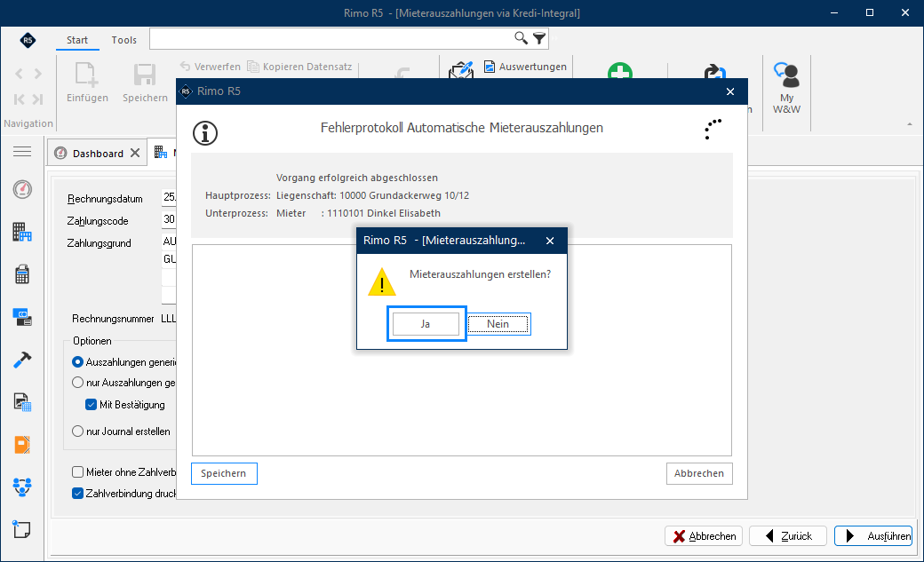
Task: Decline with the Nein button
Action: pos(498,324)
